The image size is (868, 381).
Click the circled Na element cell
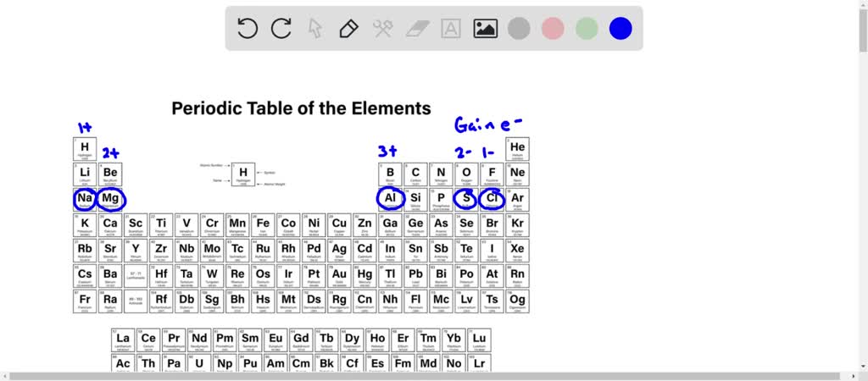[x=85, y=200]
